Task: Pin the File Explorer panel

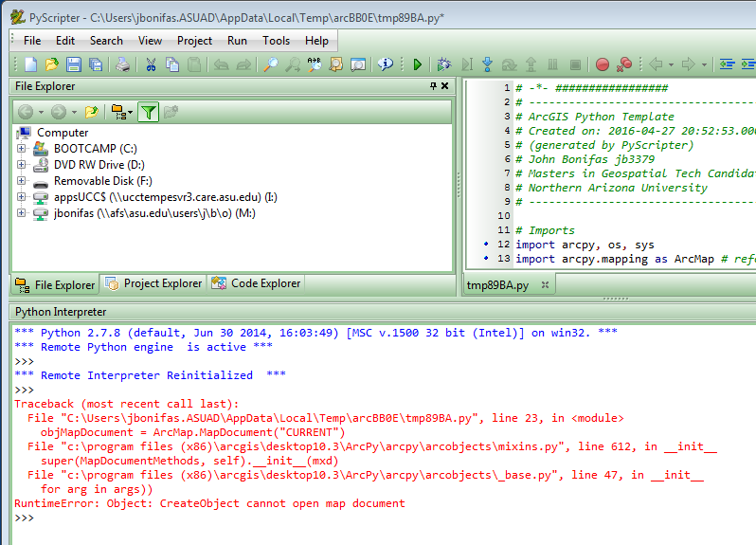Action: coord(433,86)
